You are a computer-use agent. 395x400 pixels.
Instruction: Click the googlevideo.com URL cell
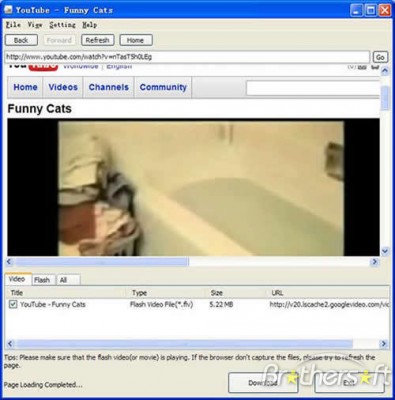tap(329, 304)
